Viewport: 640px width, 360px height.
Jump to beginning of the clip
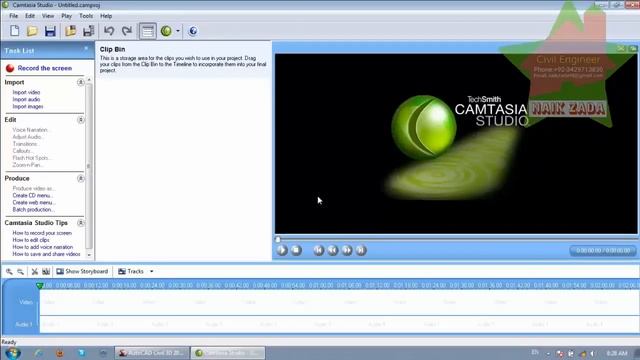coord(319,250)
